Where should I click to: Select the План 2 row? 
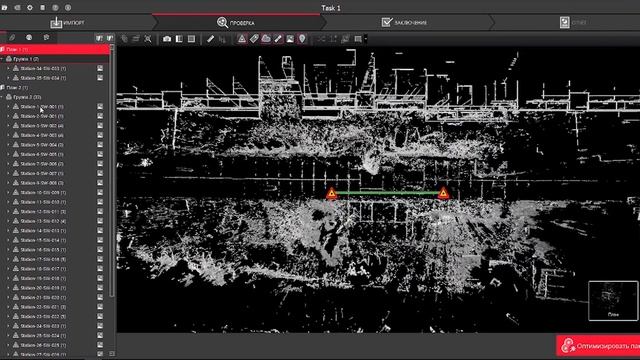55,87
